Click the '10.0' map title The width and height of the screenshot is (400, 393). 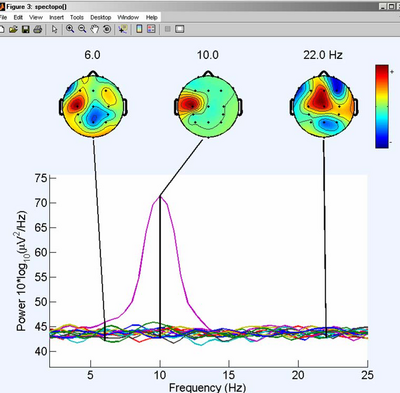click(208, 55)
